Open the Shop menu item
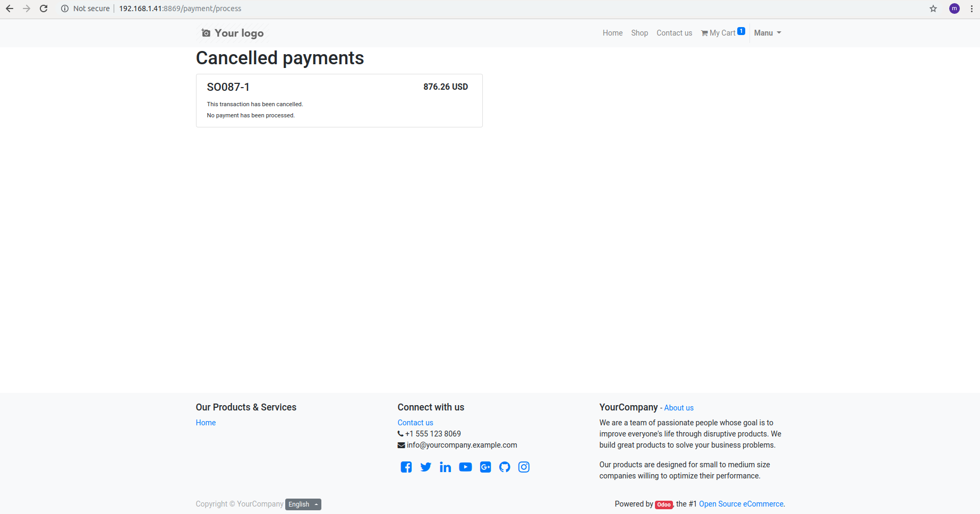The image size is (980, 514). point(640,33)
